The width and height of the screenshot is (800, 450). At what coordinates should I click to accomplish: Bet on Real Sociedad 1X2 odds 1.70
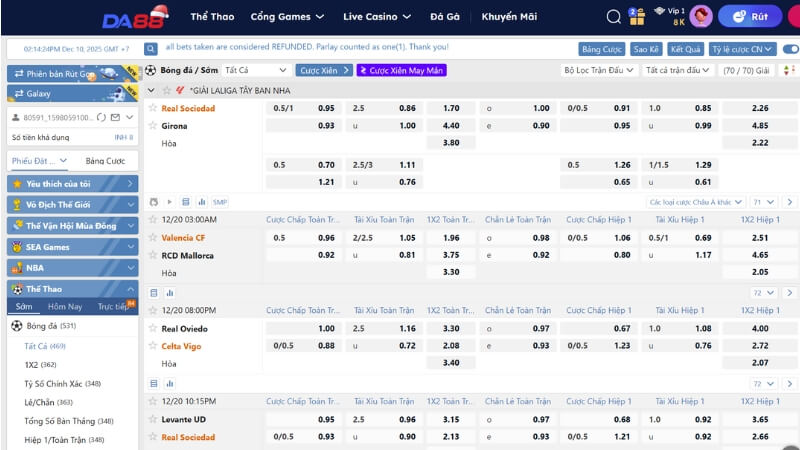pyautogui.click(x=451, y=108)
